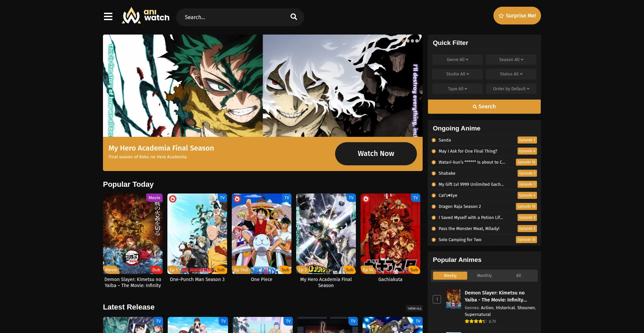Click the orange Quick Filter Search button
Image resolution: width=644 pixels, height=333 pixels.
(484, 107)
